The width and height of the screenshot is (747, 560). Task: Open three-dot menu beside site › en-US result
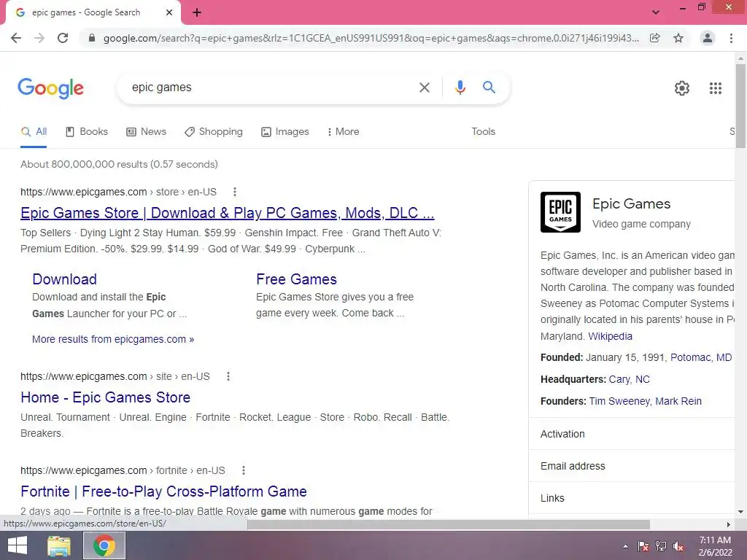[228, 376]
